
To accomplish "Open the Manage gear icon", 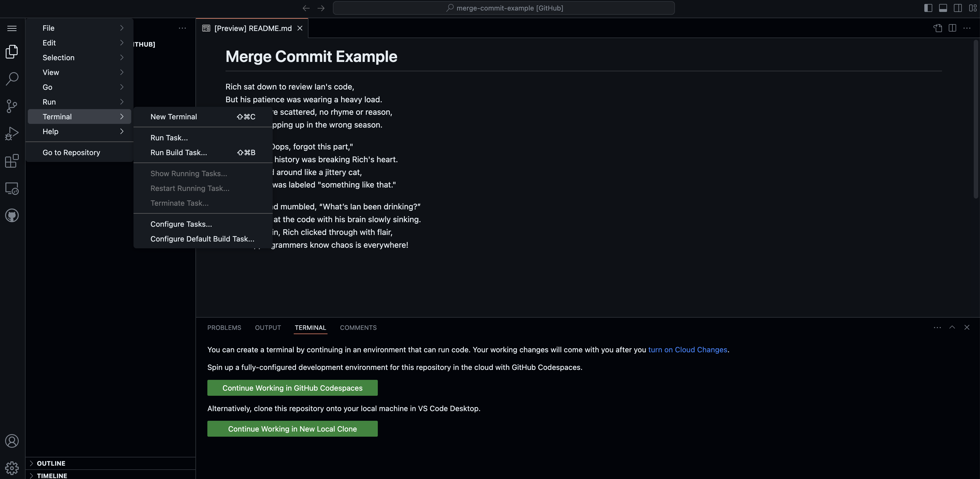I will point(12,468).
